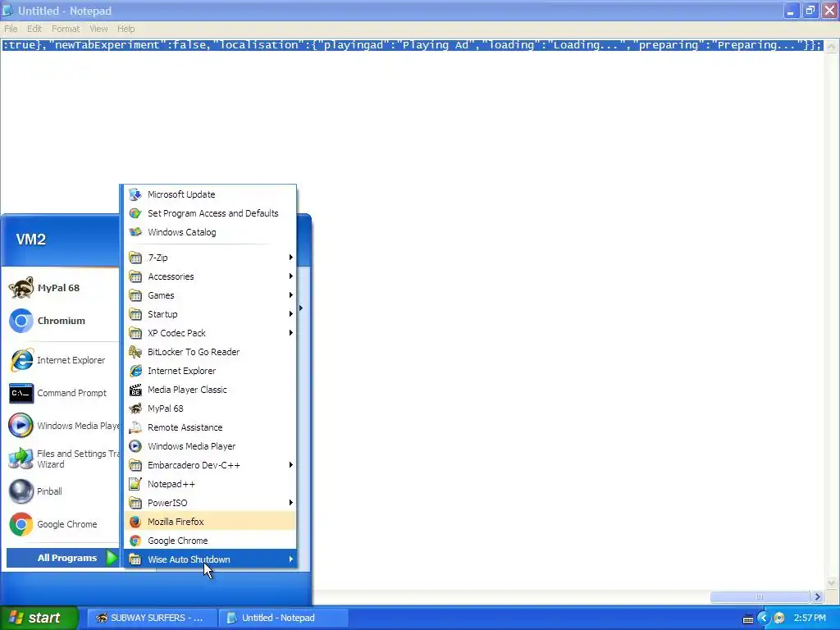The width and height of the screenshot is (840, 630).
Task: Expand the Accessories submenu arrow
Action: click(291, 276)
